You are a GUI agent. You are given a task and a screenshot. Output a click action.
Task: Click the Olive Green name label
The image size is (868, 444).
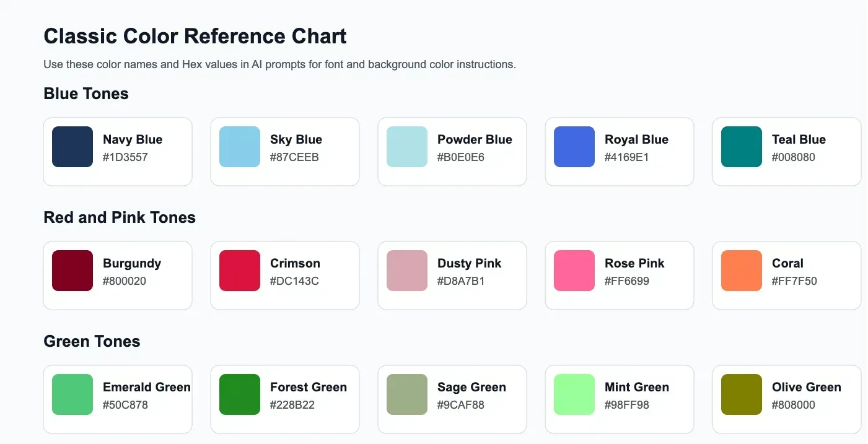point(807,387)
